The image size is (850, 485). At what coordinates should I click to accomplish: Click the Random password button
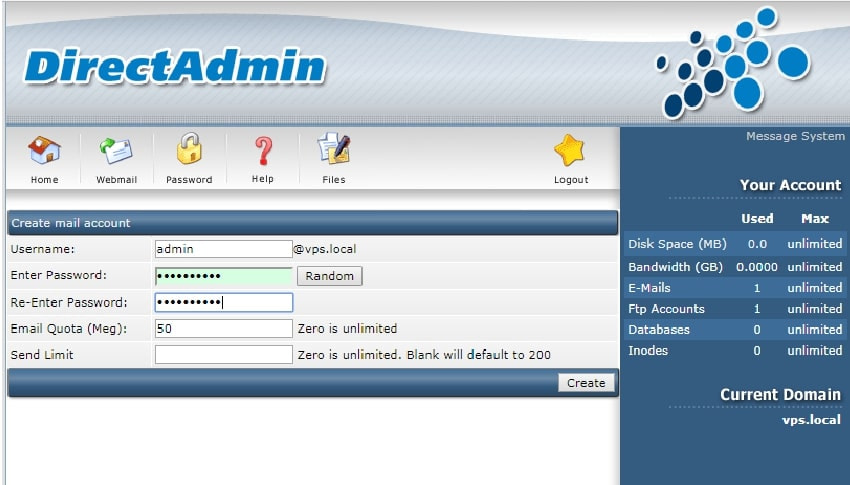coord(330,276)
